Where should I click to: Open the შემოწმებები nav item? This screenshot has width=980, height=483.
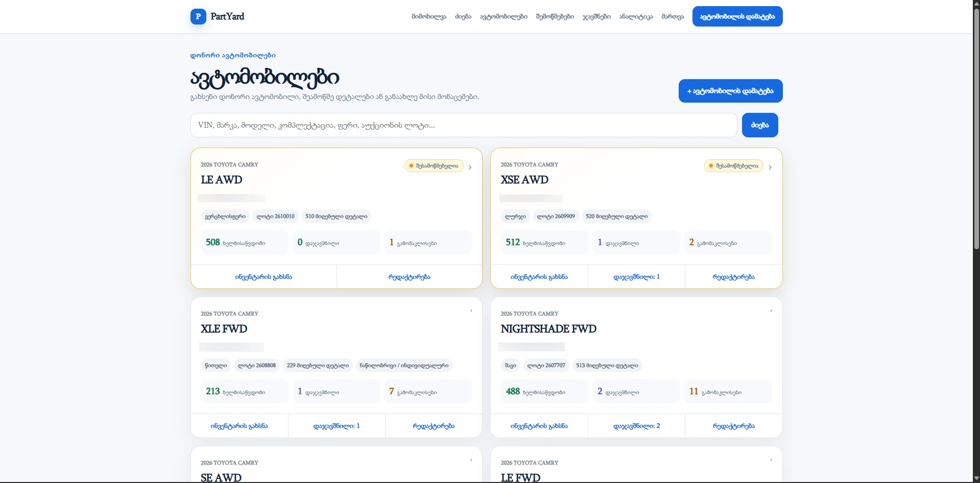[555, 16]
